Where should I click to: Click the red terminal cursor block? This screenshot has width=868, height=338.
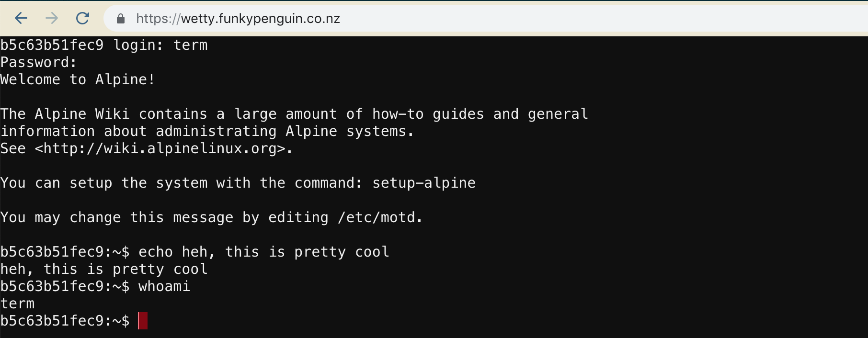[143, 321]
